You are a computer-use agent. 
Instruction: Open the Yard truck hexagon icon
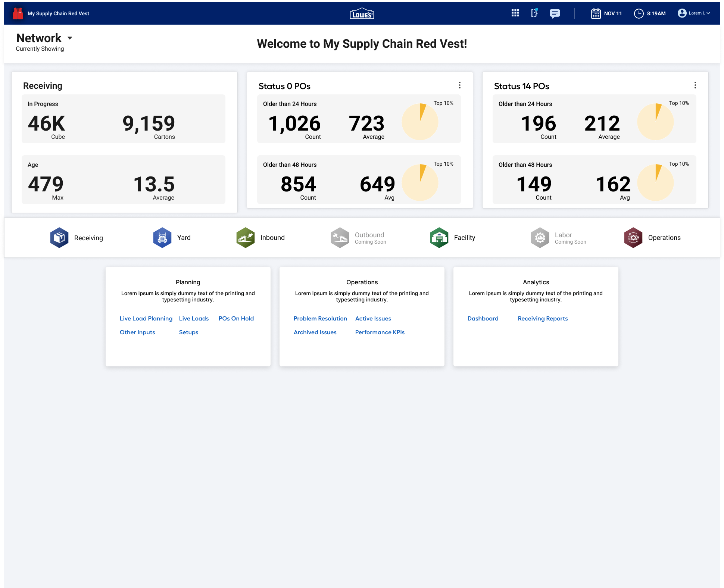click(162, 238)
